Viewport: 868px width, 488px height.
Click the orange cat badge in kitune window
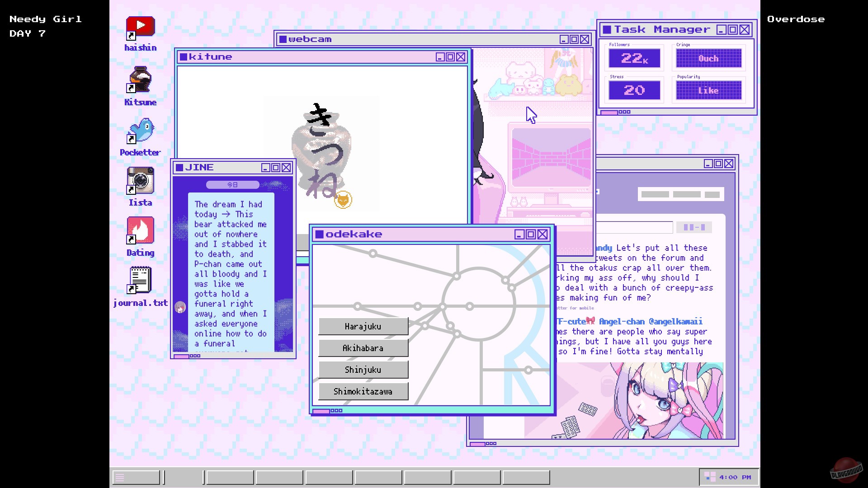[343, 200]
